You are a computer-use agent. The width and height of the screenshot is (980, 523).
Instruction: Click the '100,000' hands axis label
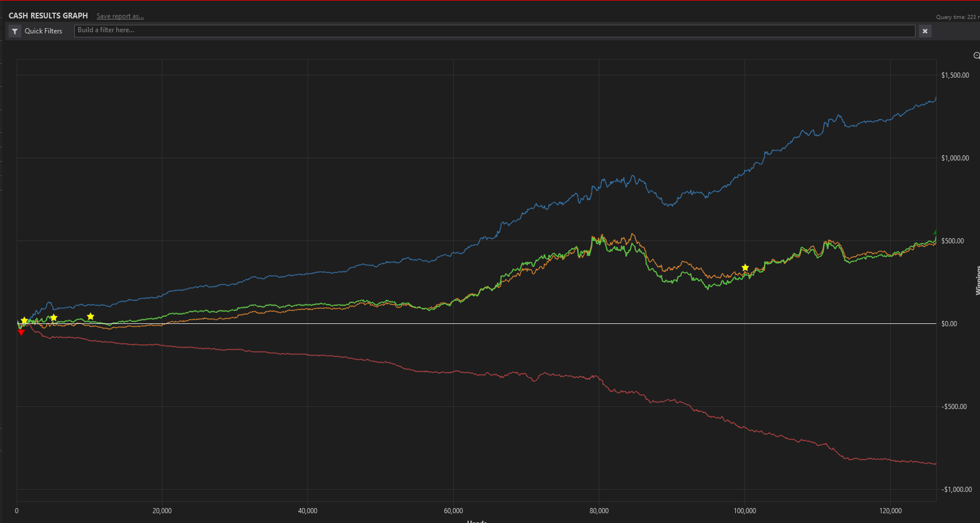coord(745,511)
